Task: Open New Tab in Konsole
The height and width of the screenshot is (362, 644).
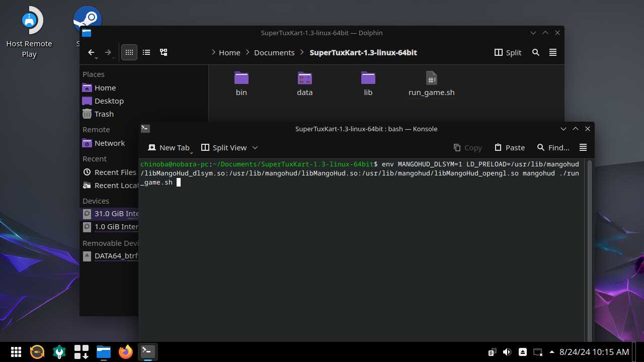Action: tap(170, 147)
